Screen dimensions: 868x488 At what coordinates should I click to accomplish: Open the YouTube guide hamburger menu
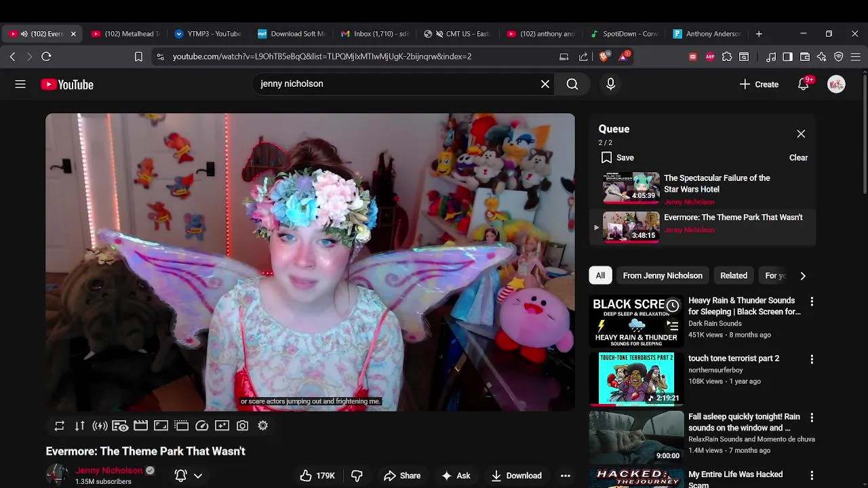click(x=20, y=84)
